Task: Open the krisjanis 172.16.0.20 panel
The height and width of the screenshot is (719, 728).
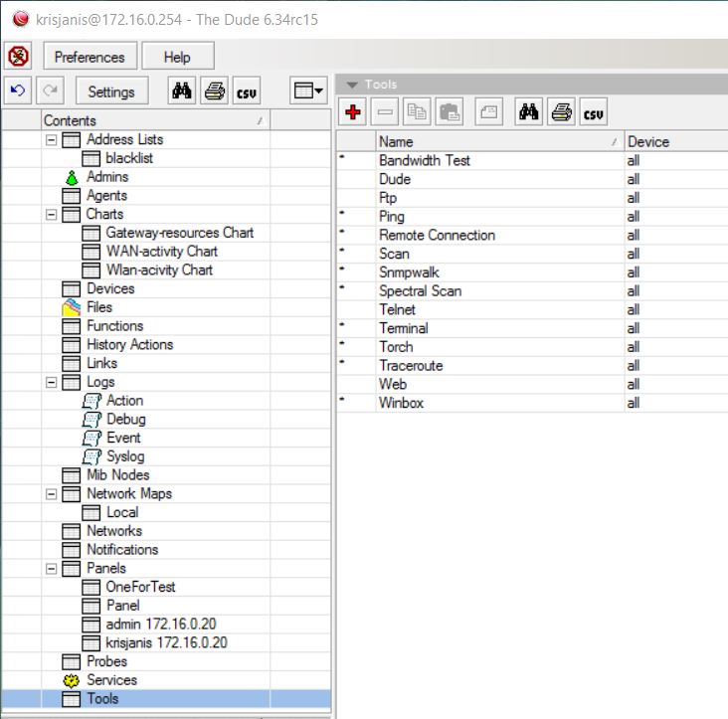Action: pos(166,642)
